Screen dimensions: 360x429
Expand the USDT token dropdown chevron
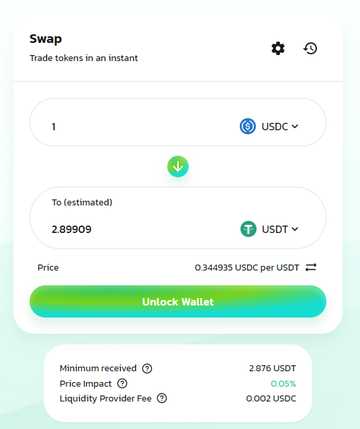point(295,229)
